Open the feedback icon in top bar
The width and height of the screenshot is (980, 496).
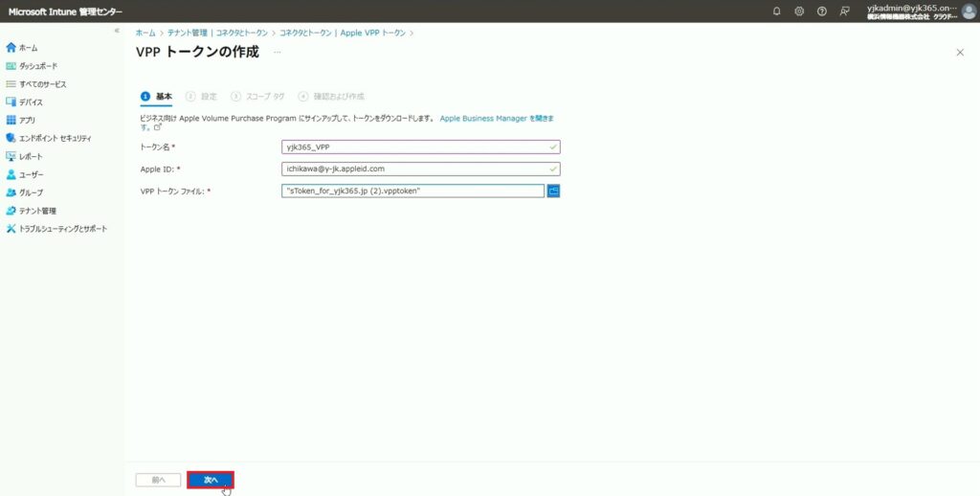pyautogui.click(x=844, y=11)
